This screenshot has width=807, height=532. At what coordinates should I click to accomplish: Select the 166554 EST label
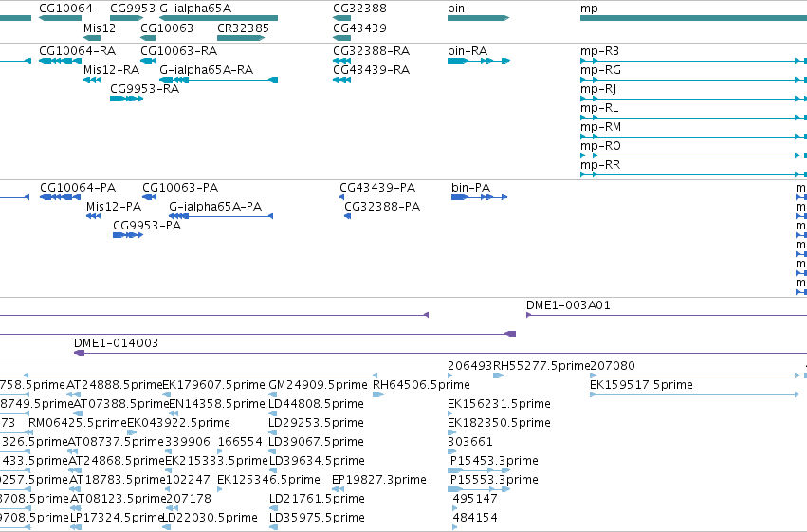[240, 442]
